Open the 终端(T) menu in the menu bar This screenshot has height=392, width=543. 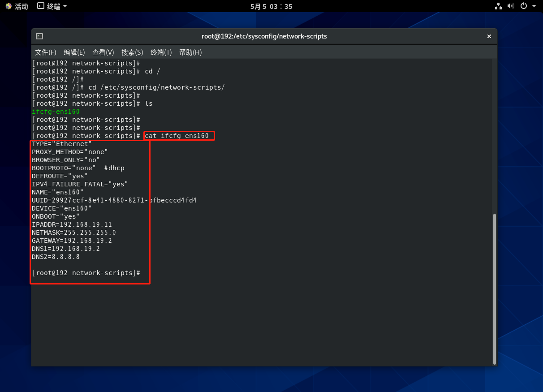pyautogui.click(x=161, y=52)
